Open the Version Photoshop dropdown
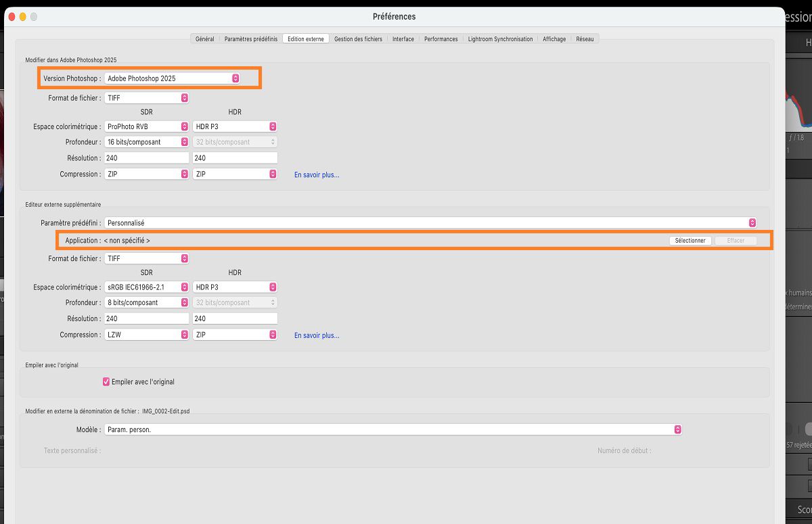Screen dimensions: 812x524 pos(173,78)
